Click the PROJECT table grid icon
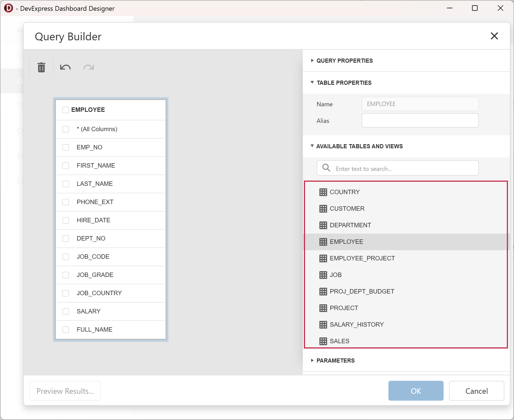Screen dimensions: 514x420 click(323, 308)
